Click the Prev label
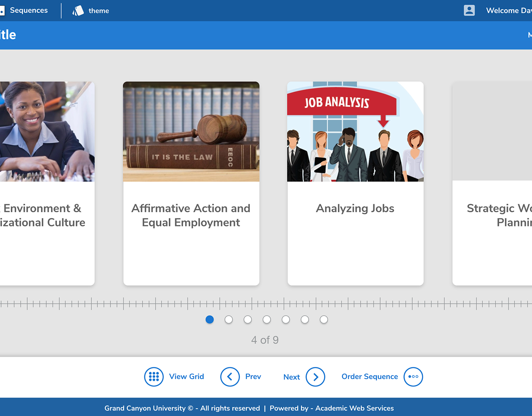 pos(253,376)
